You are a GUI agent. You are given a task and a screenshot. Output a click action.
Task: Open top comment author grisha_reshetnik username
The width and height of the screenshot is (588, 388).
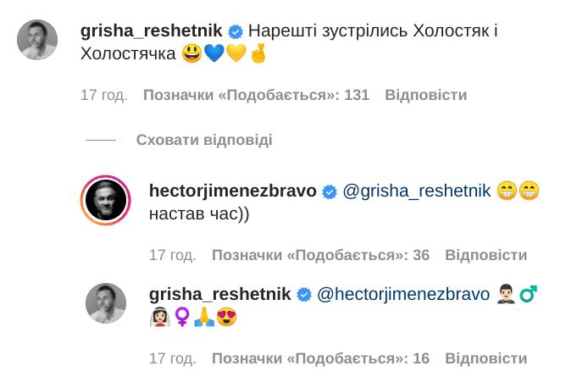coord(153,31)
